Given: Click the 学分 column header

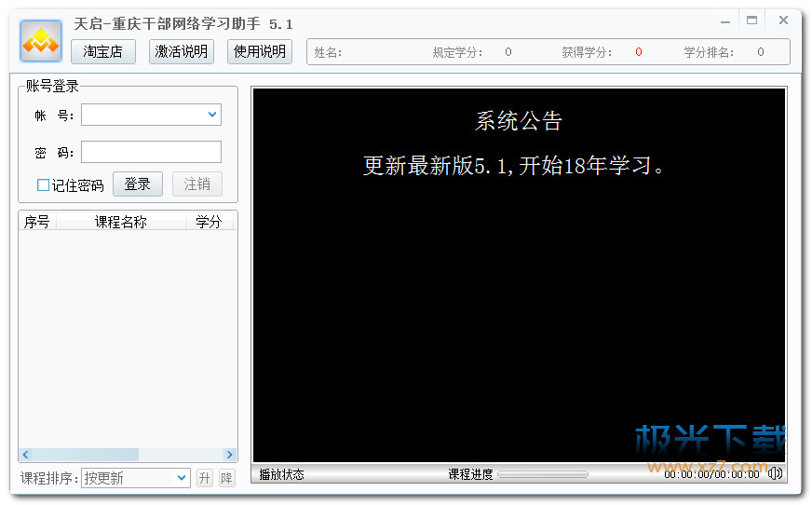Looking at the screenshot, I should tap(209, 222).
